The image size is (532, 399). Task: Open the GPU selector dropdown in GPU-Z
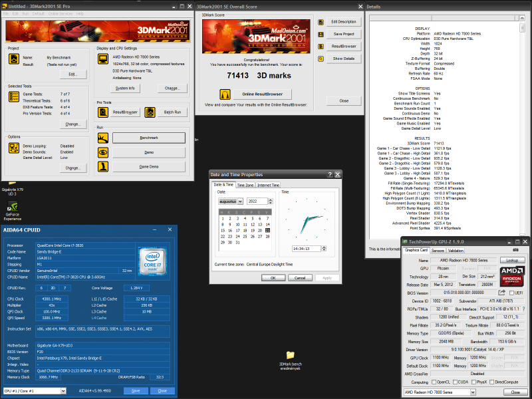coord(473,392)
